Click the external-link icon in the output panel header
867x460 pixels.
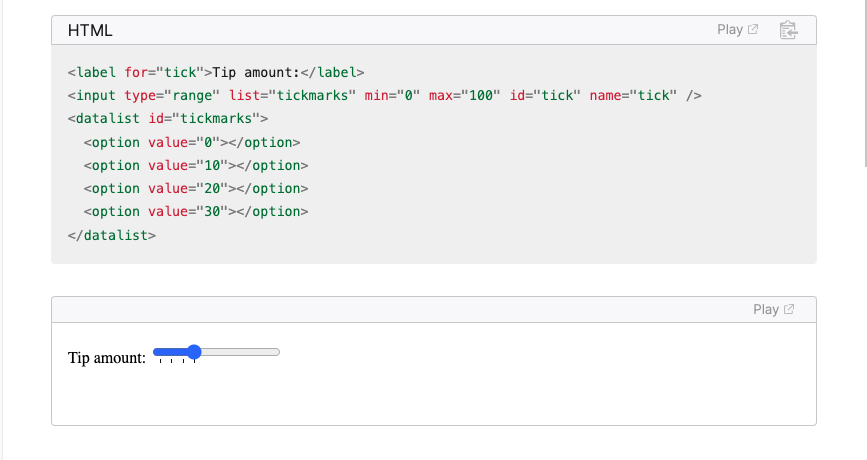pyautogui.click(x=789, y=309)
